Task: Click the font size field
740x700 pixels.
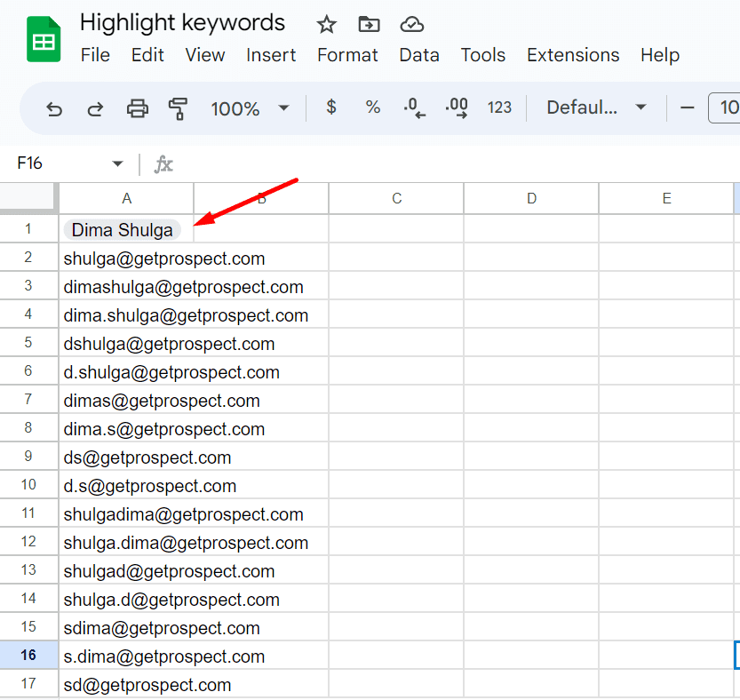Action: click(x=724, y=107)
